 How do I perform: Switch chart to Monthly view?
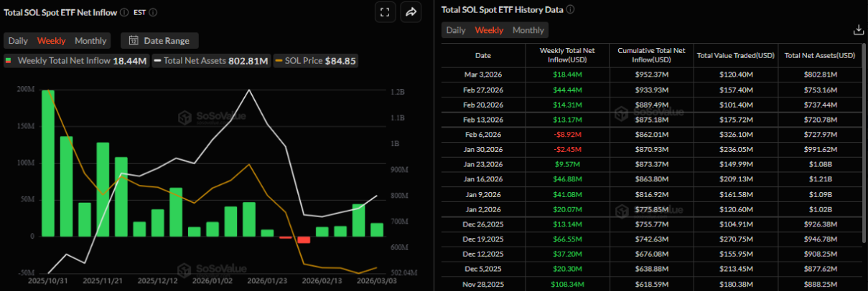[x=90, y=41]
